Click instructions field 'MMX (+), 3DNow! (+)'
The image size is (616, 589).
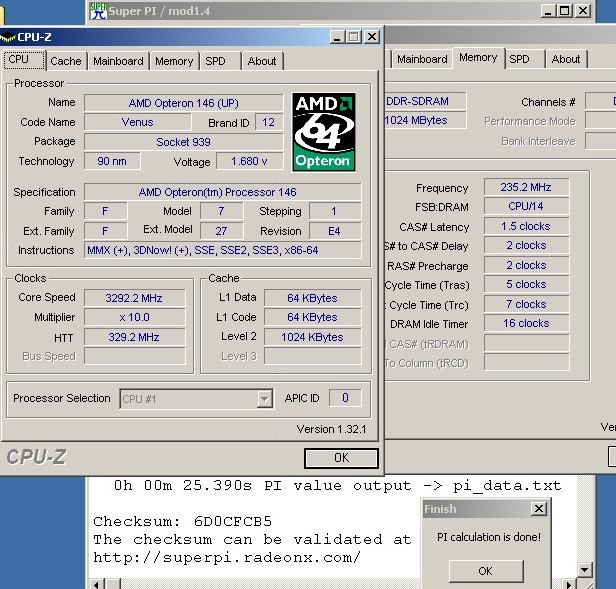[222, 250]
